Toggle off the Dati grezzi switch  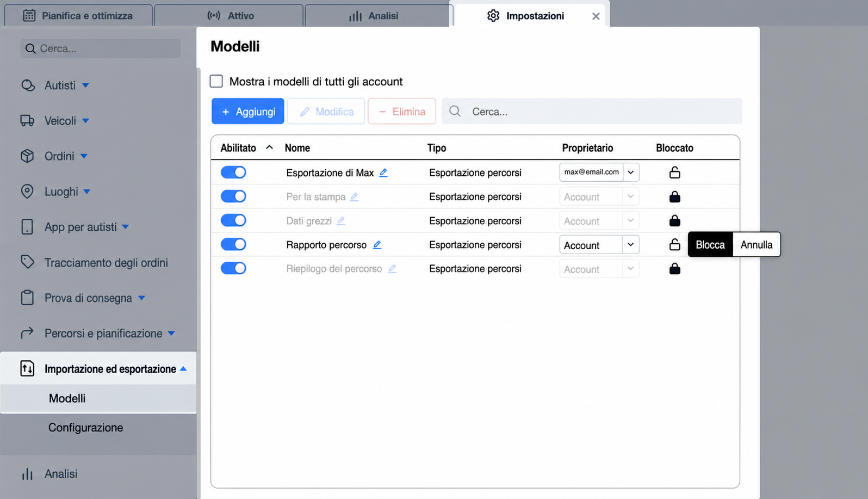(233, 220)
